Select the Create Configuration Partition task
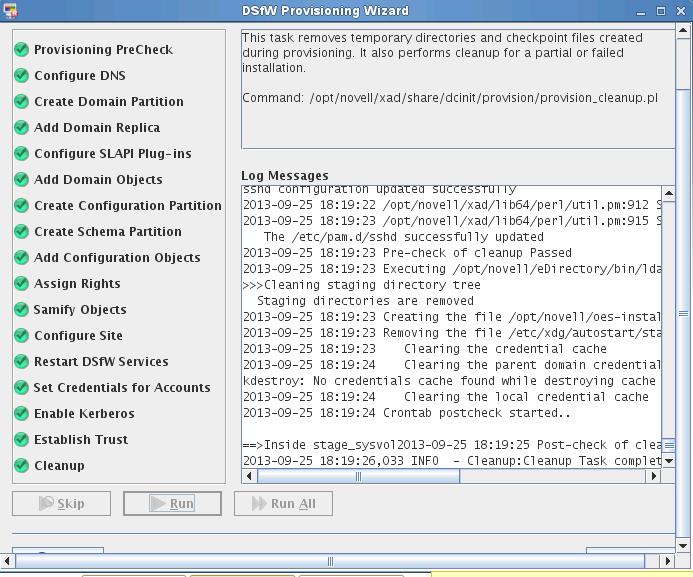693x577 pixels. tap(128, 205)
